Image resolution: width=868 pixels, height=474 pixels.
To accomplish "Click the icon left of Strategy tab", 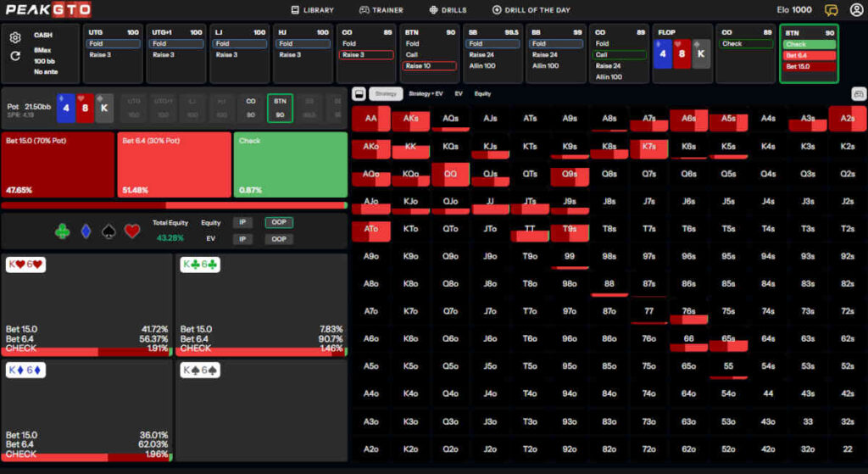I will [x=359, y=94].
